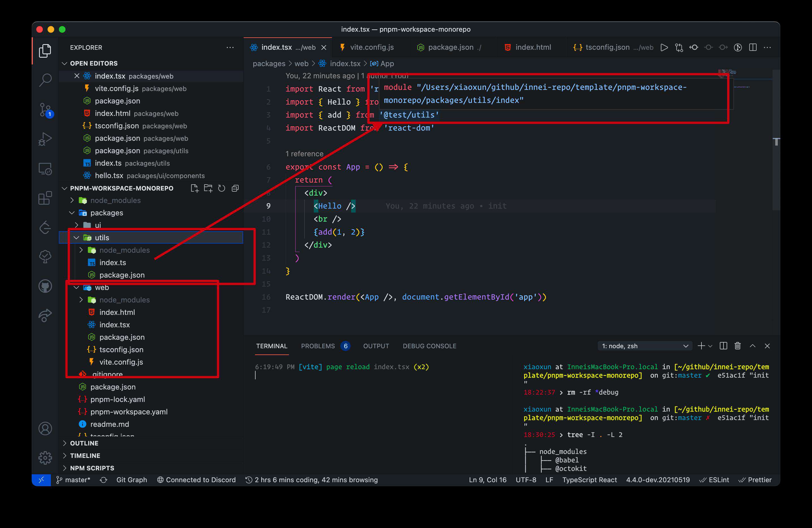Close the index.tsx editor tab
This screenshot has height=528, width=812.
[x=324, y=47]
